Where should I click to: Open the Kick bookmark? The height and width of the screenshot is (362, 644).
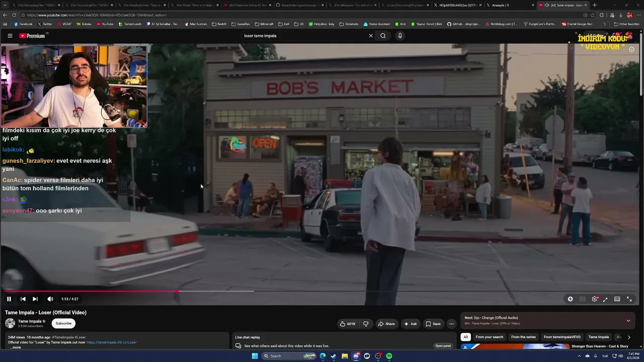400,24
